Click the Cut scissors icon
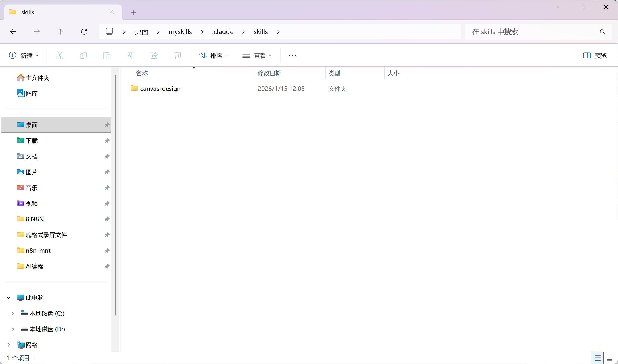 (60, 56)
